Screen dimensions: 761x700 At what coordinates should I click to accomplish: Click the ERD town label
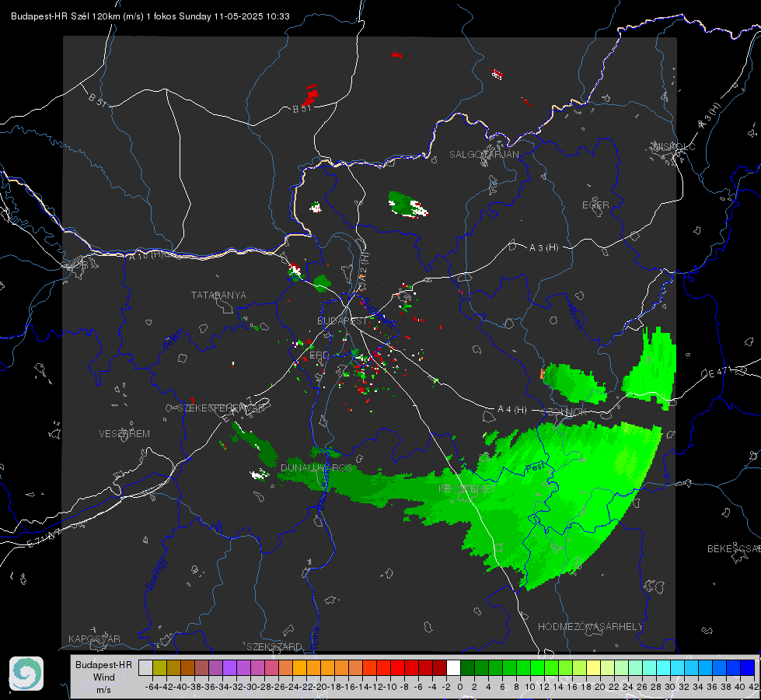click(x=319, y=355)
